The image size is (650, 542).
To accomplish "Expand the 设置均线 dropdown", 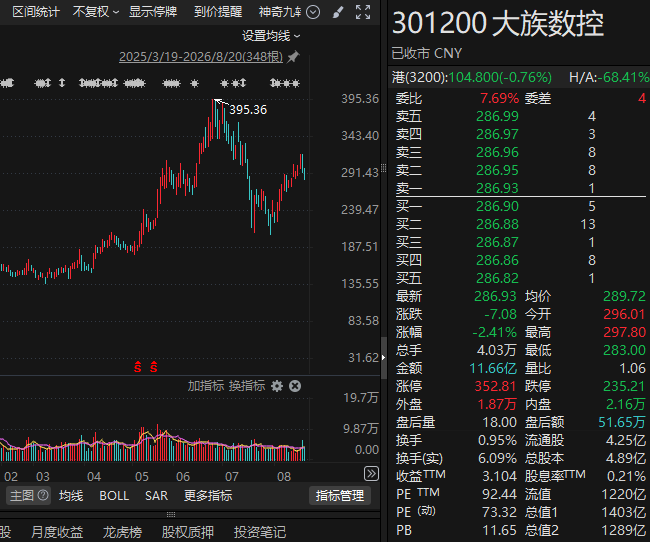I will click(271, 36).
